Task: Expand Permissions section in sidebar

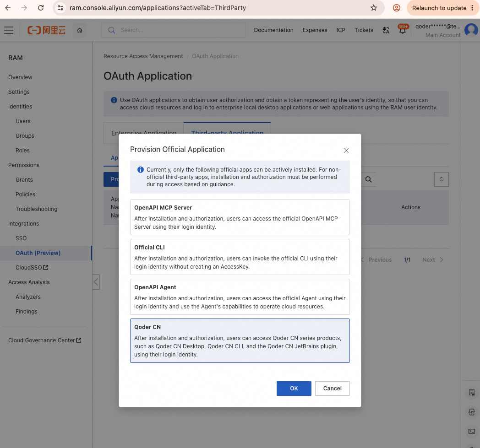Action: pos(24,165)
